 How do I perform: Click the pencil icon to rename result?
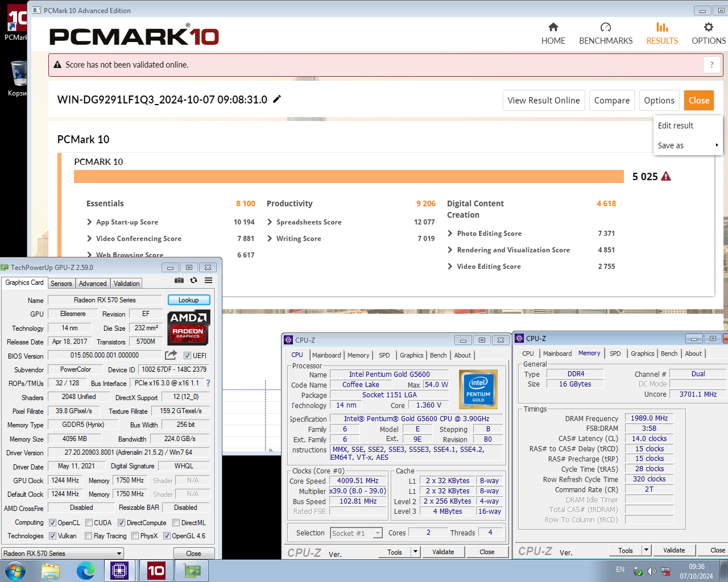[277, 99]
